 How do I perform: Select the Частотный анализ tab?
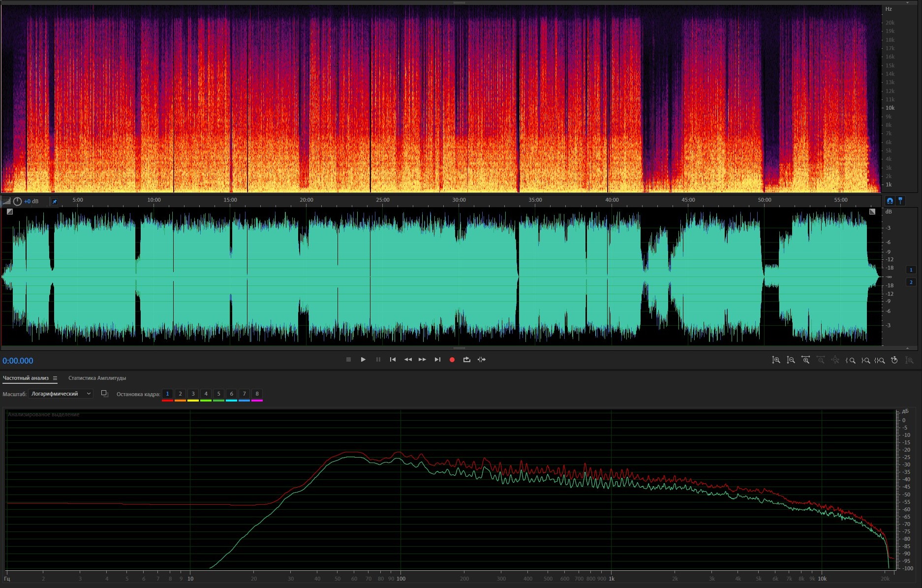(x=26, y=378)
